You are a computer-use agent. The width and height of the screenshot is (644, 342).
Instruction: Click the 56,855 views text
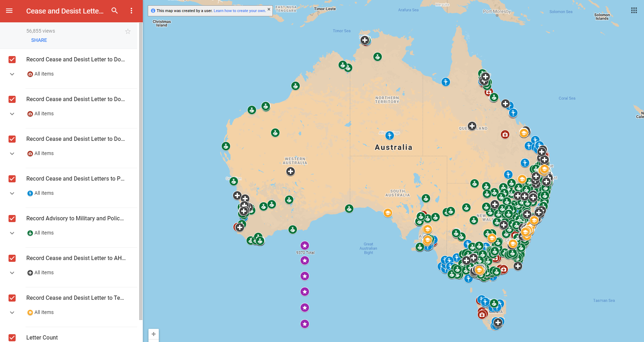(40, 31)
